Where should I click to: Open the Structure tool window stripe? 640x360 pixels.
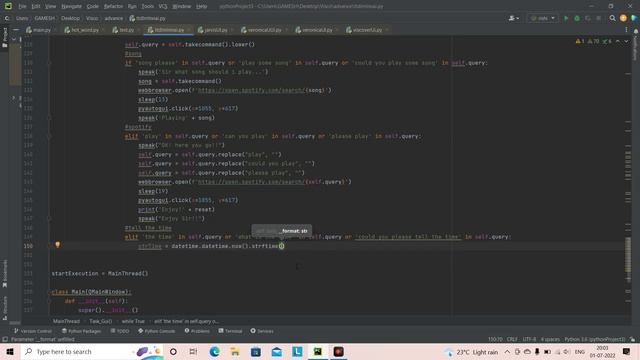[5, 308]
